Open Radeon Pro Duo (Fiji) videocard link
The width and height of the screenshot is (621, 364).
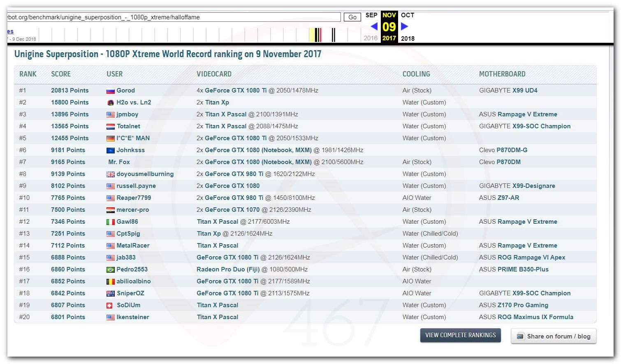coord(228,269)
